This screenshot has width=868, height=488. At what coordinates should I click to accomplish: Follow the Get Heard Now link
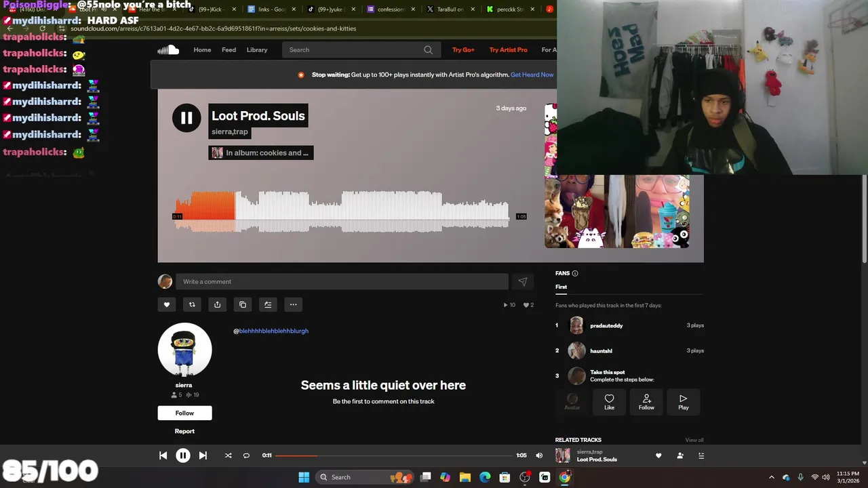pos(532,75)
